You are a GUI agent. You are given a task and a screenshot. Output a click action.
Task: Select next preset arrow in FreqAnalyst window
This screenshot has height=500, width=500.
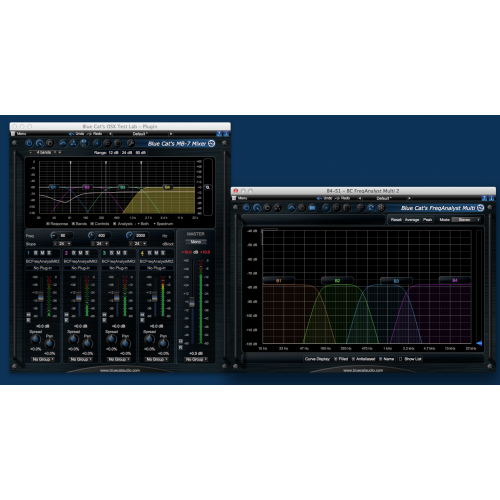(409, 198)
